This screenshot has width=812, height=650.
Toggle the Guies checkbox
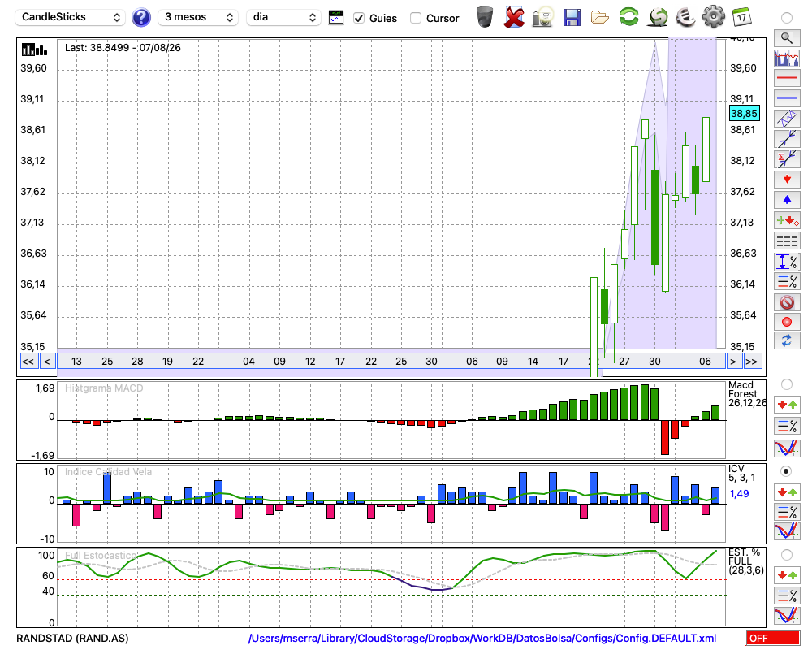pyautogui.click(x=359, y=18)
